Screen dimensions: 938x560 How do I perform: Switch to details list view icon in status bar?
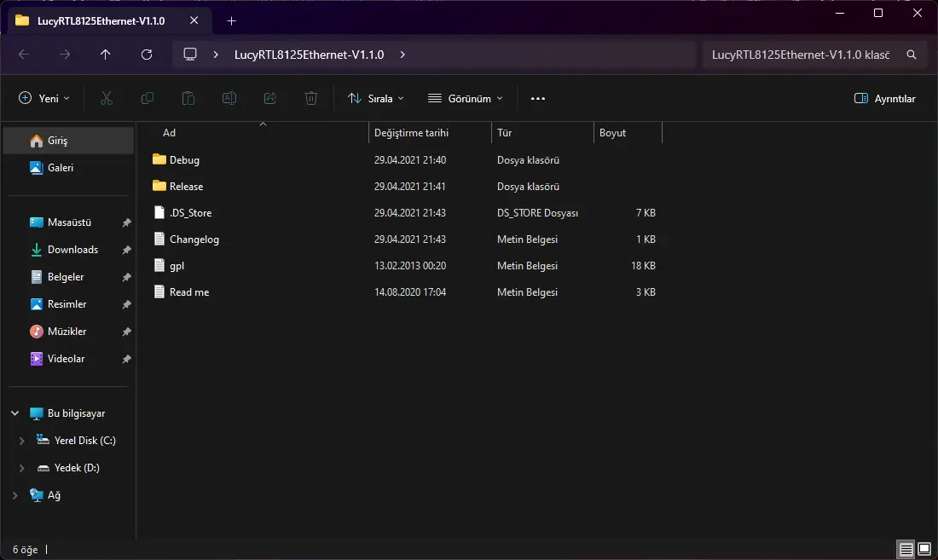(906, 549)
